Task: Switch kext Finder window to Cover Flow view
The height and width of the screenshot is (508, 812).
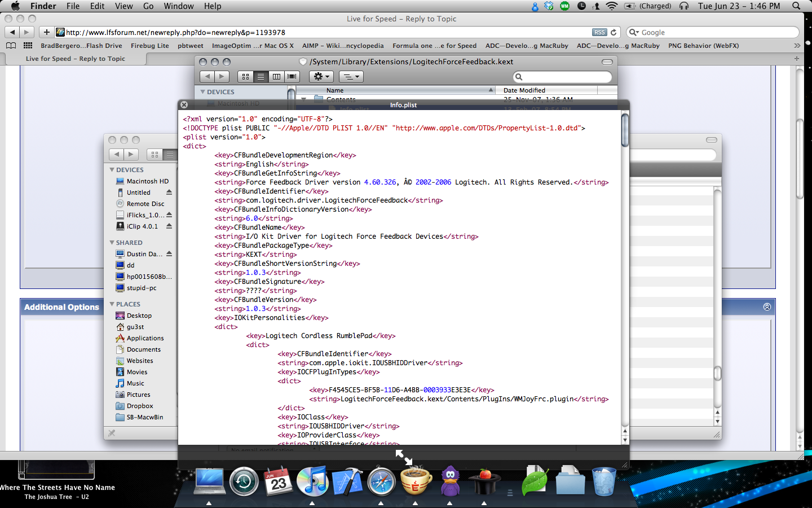Action: click(x=292, y=76)
